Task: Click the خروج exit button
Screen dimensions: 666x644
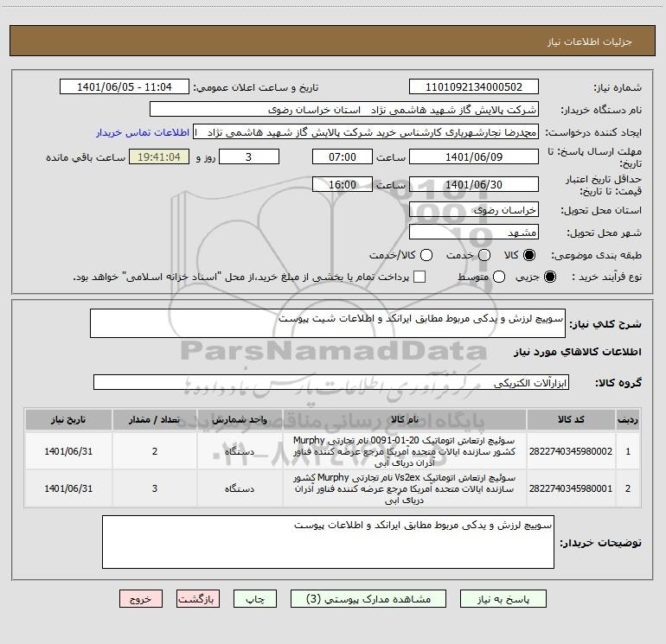Action: click(x=141, y=599)
